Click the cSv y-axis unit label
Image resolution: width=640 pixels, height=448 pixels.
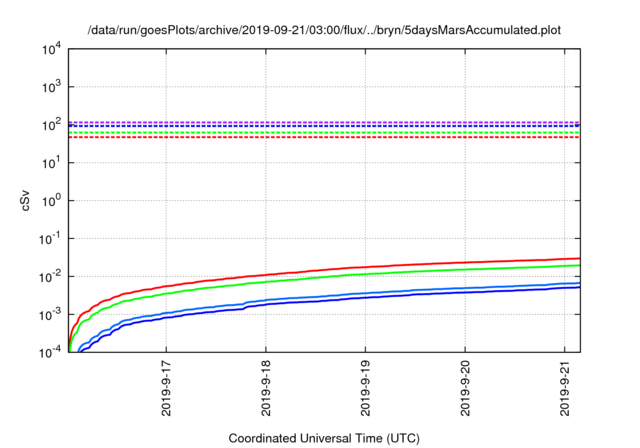[25, 201]
